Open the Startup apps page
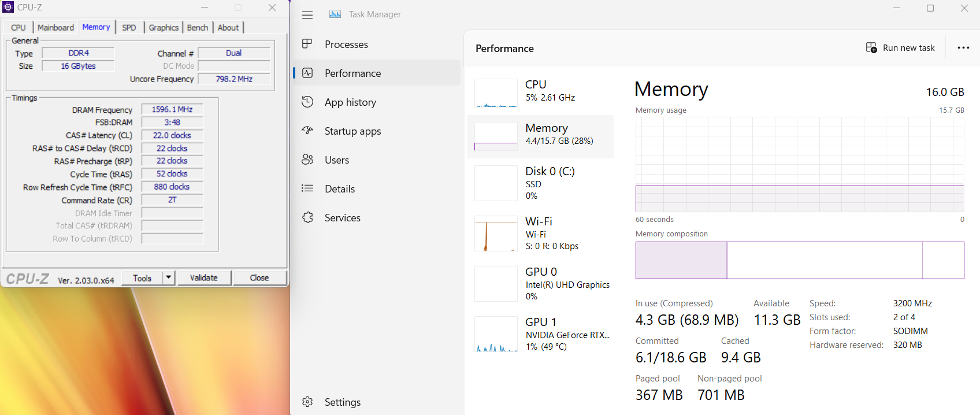980x415 pixels. point(377,131)
